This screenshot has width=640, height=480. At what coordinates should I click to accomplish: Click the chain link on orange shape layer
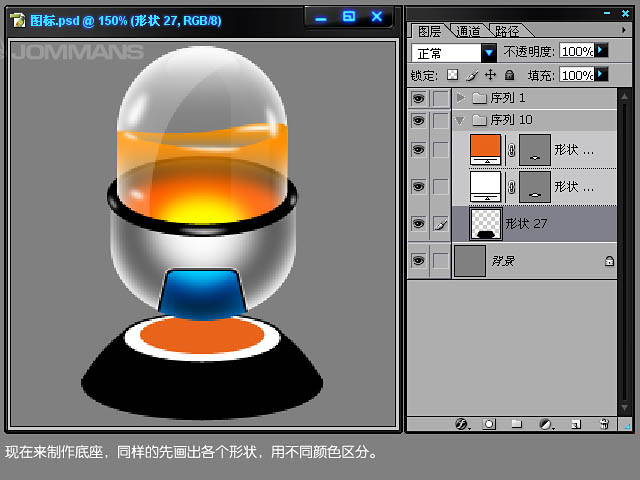click(511, 150)
